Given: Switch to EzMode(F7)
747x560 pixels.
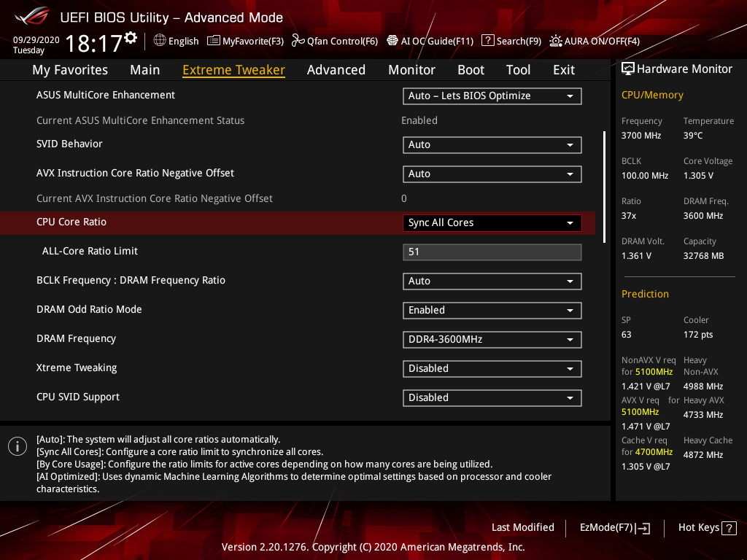Looking at the screenshot, I should point(614,528).
